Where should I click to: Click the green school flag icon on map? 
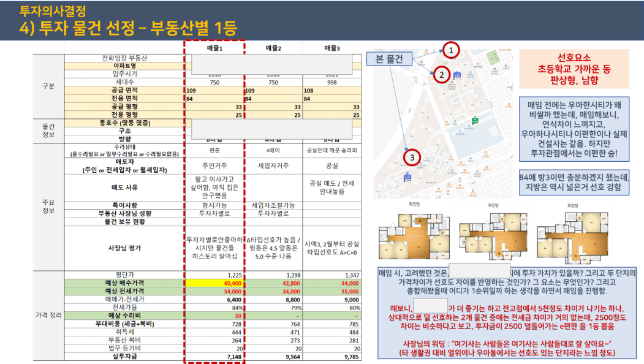pos(474,122)
